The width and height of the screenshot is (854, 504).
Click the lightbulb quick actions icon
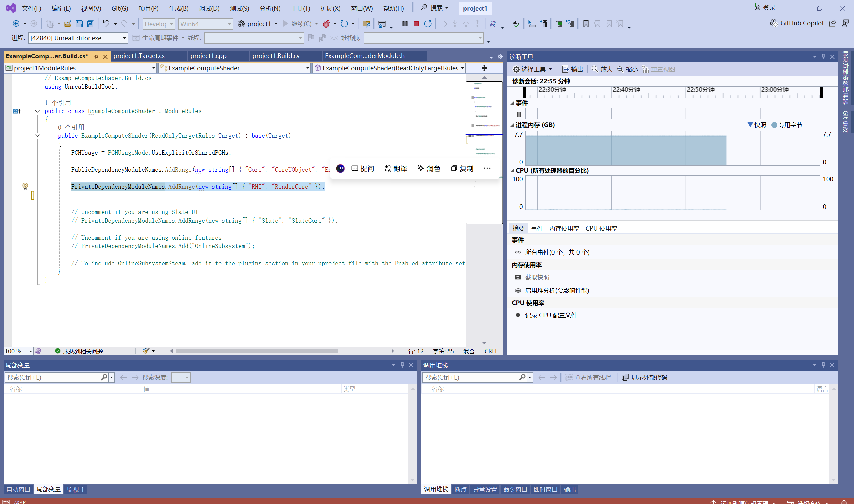[25, 186]
